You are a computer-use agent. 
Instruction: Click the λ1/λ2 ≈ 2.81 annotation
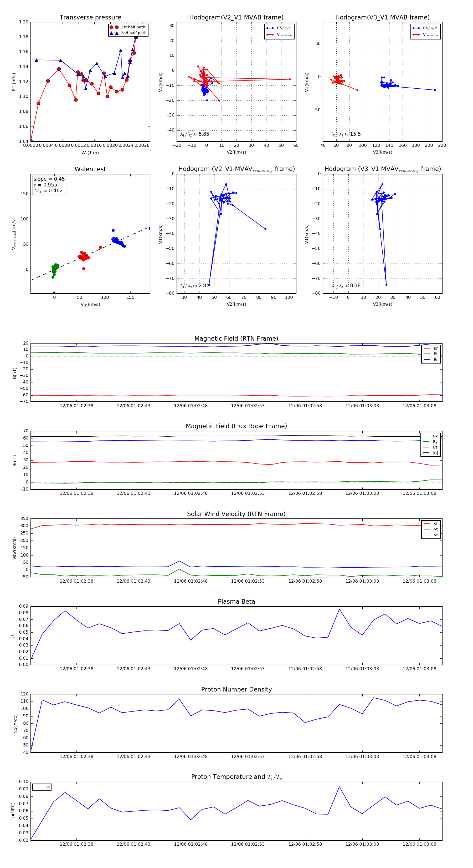(x=194, y=286)
